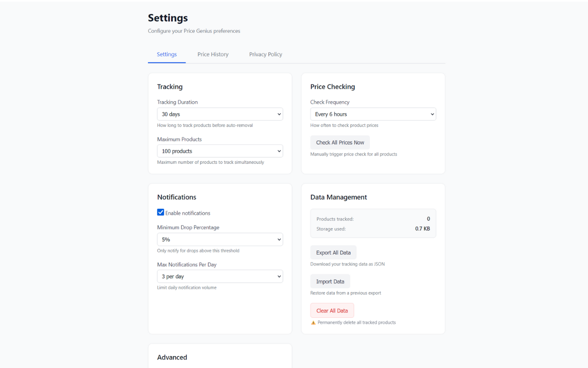Viewport: 588px width, 368px height.
Task: Click the Import Data button
Action: point(330,282)
